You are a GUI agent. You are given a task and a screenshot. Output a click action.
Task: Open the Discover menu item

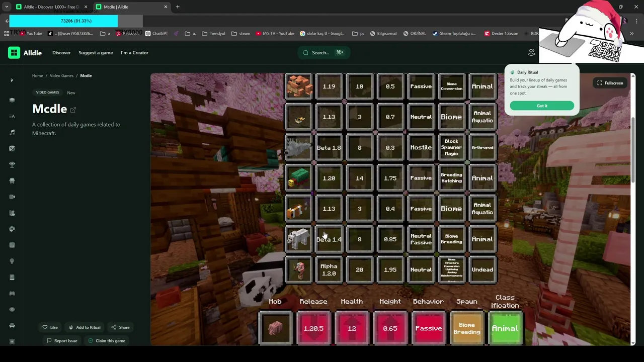click(61, 53)
